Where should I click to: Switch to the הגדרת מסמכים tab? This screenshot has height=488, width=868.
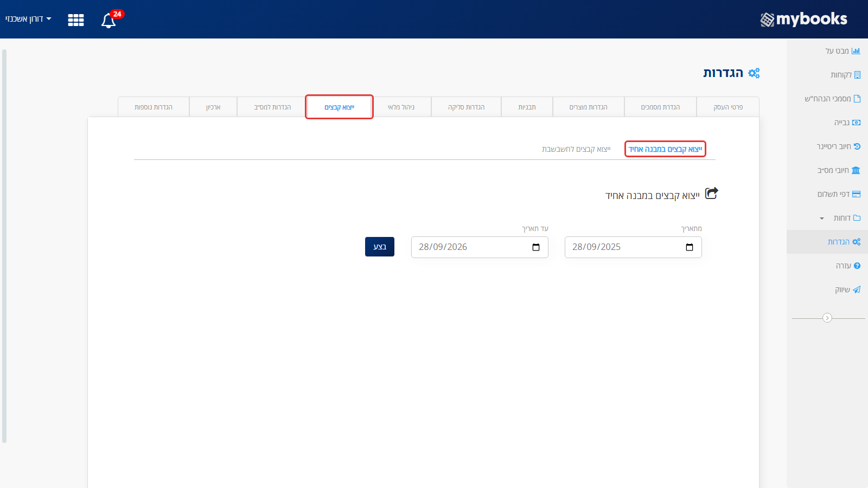point(660,107)
